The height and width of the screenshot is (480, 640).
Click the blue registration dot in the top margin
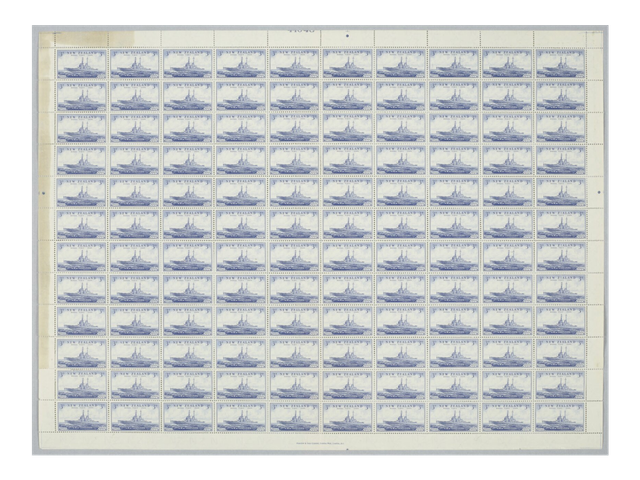point(347,36)
